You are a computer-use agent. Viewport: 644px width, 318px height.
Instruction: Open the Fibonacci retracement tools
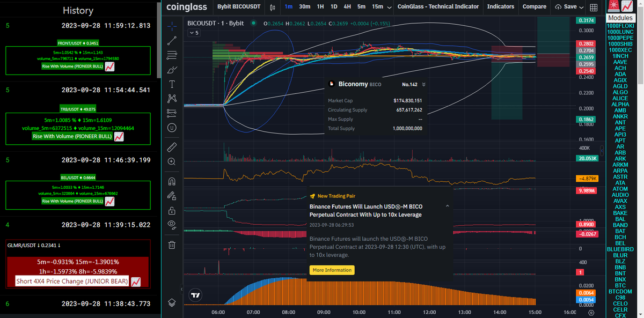click(x=172, y=55)
